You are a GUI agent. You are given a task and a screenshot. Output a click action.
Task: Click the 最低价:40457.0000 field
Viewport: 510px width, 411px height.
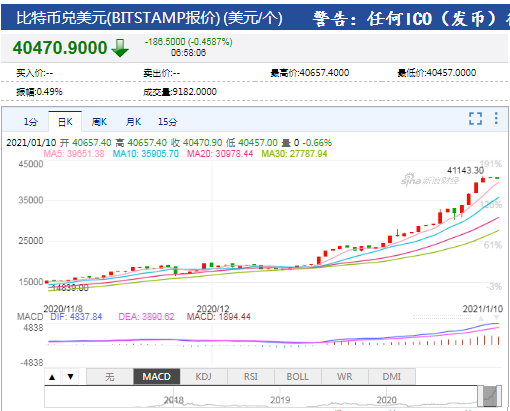[437, 73]
